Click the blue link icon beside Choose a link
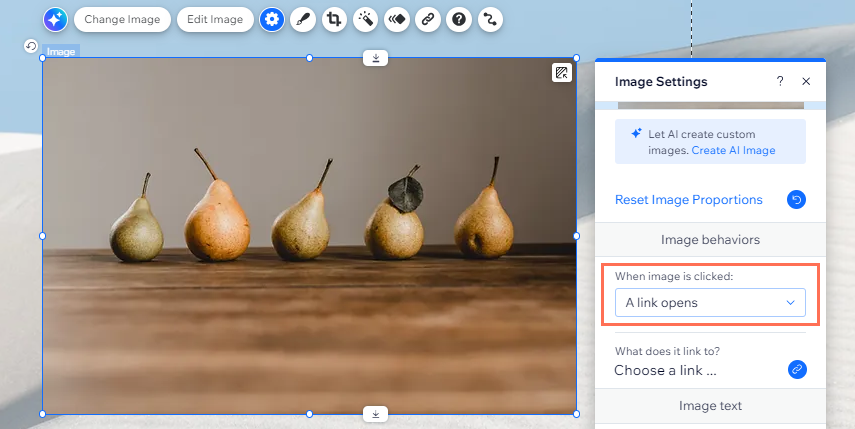Viewport: 855px width, 429px height. click(x=796, y=370)
